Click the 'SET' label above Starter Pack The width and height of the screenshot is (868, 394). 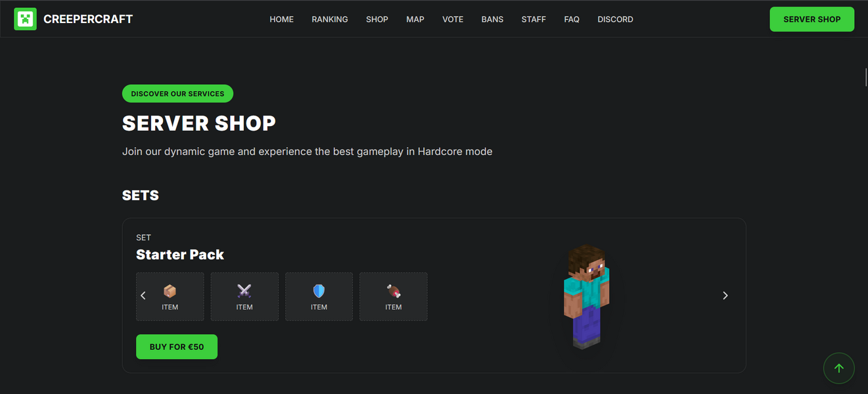[x=143, y=238]
